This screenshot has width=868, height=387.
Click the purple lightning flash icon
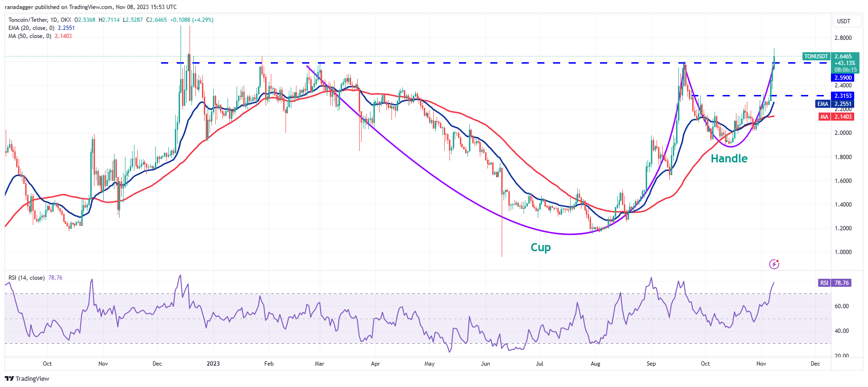[774, 264]
